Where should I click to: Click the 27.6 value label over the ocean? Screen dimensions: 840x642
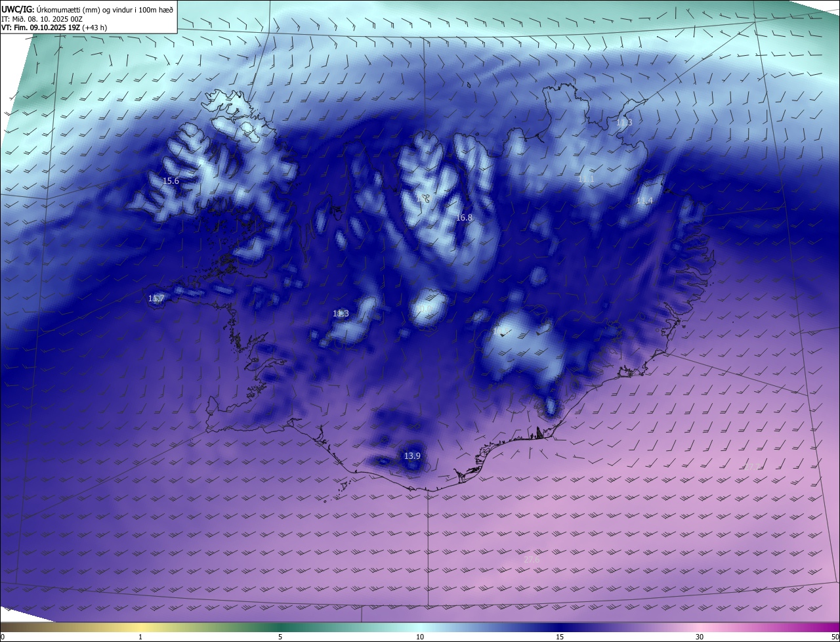point(532,559)
